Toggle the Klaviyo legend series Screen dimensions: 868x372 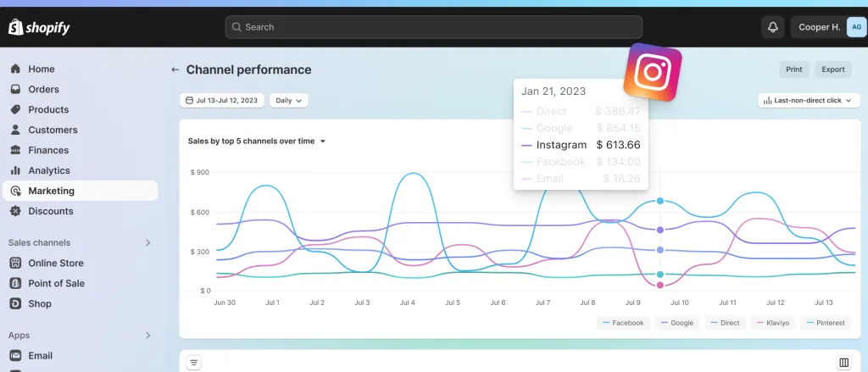(773, 323)
